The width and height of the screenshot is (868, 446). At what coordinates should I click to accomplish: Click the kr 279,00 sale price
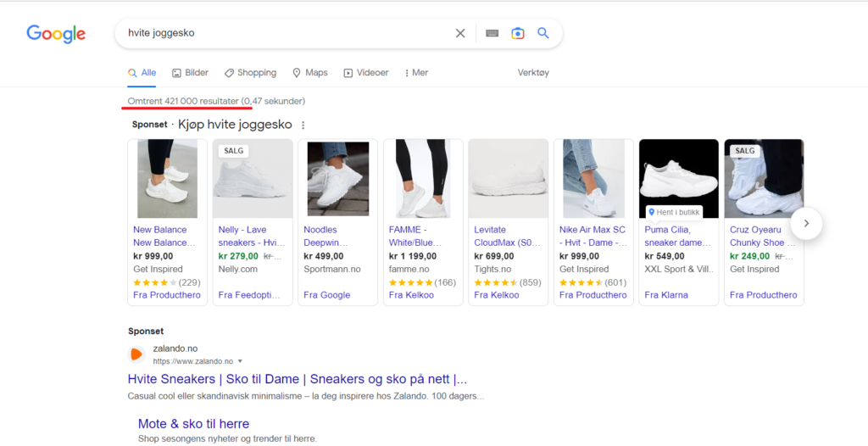coord(238,256)
